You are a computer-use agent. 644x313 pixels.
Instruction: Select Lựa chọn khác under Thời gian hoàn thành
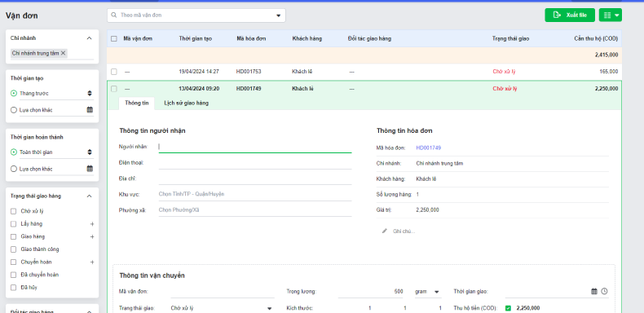(x=14, y=169)
